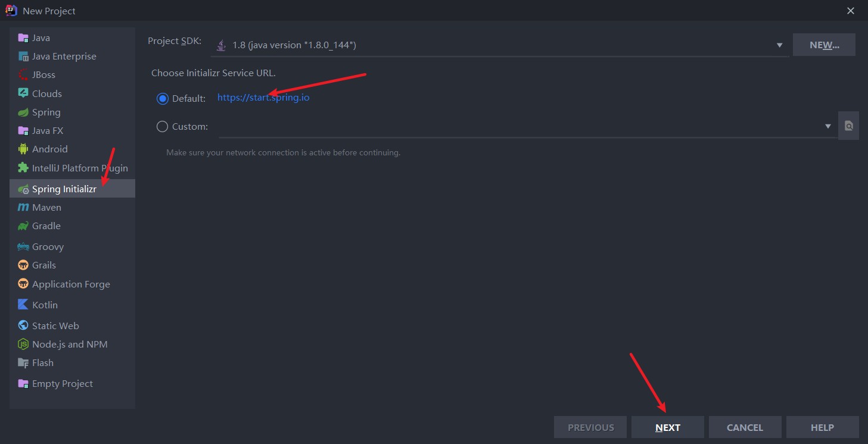Open the Project SDK dropdown arrow
The height and width of the screenshot is (444, 868).
(x=779, y=45)
